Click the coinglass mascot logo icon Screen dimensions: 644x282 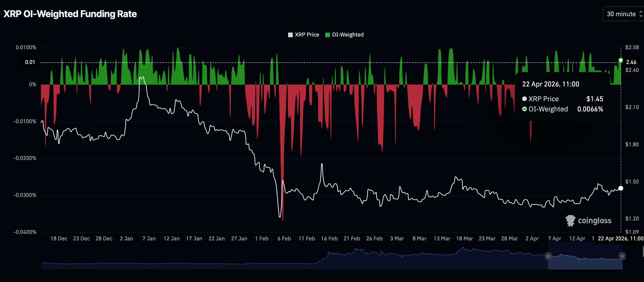pyautogui.click(x=570, y=221)
